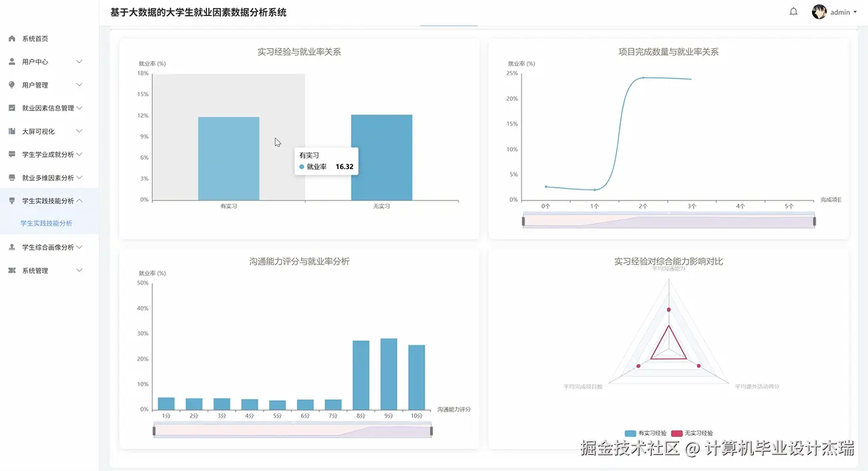Click the person icon for 用户中心
Viewport: 868px width, 471px height.
point(12,61)
